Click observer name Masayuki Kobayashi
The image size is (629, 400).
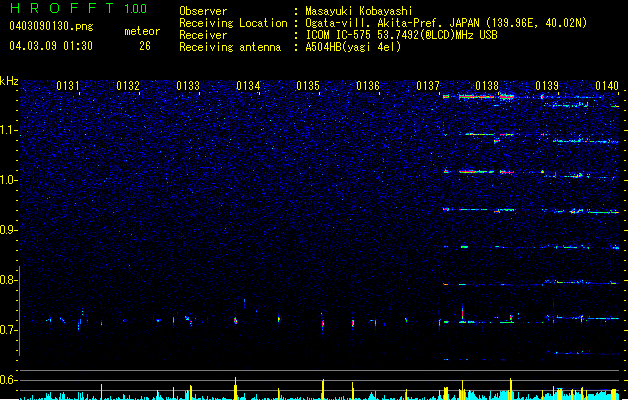[359, 11]
